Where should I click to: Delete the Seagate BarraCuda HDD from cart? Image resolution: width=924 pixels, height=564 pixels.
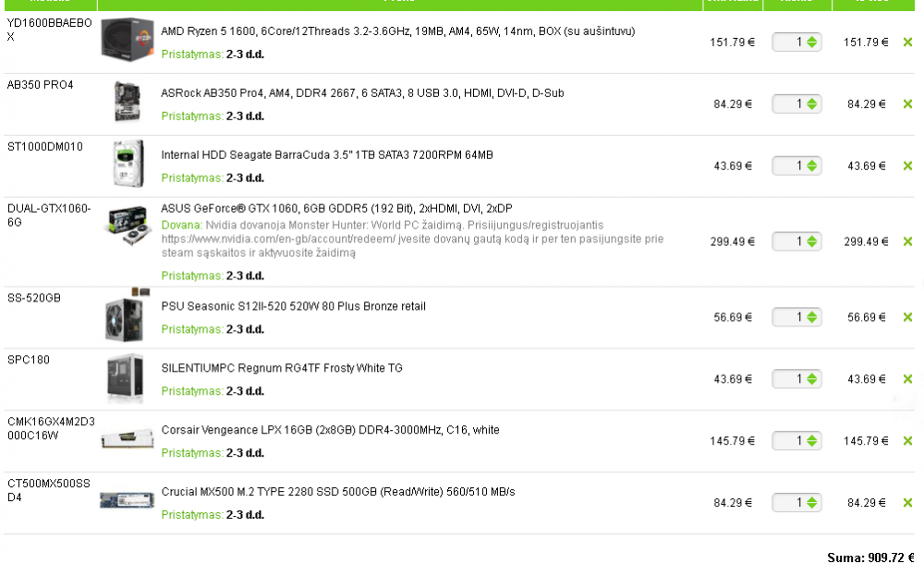(907, 166)
